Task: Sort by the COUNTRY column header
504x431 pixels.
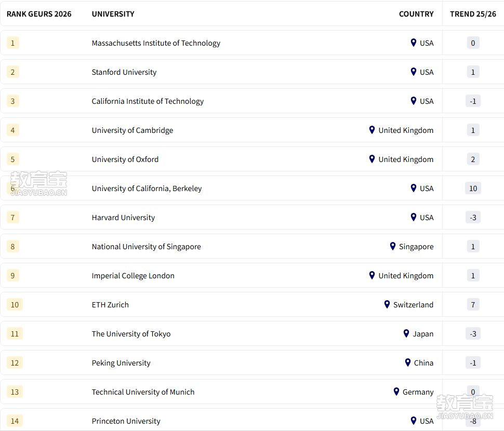Action: (416, 14)
